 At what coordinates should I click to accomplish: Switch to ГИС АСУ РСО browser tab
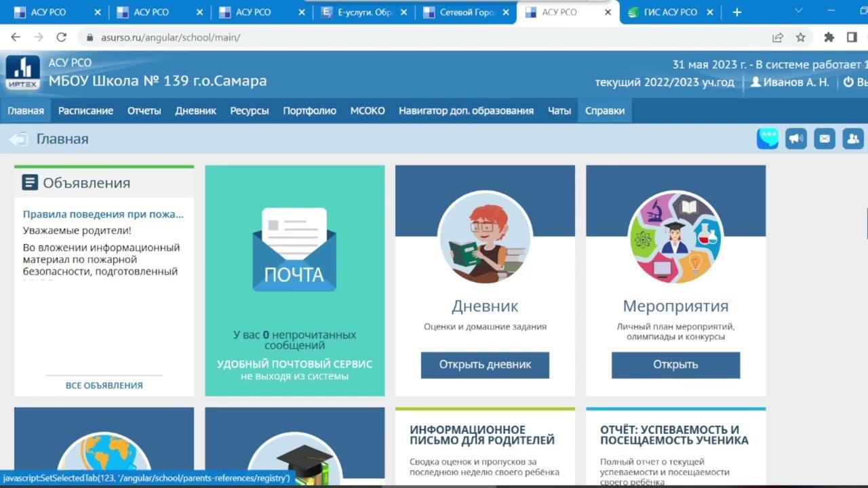pyautogui.click(x=671, y=12)
